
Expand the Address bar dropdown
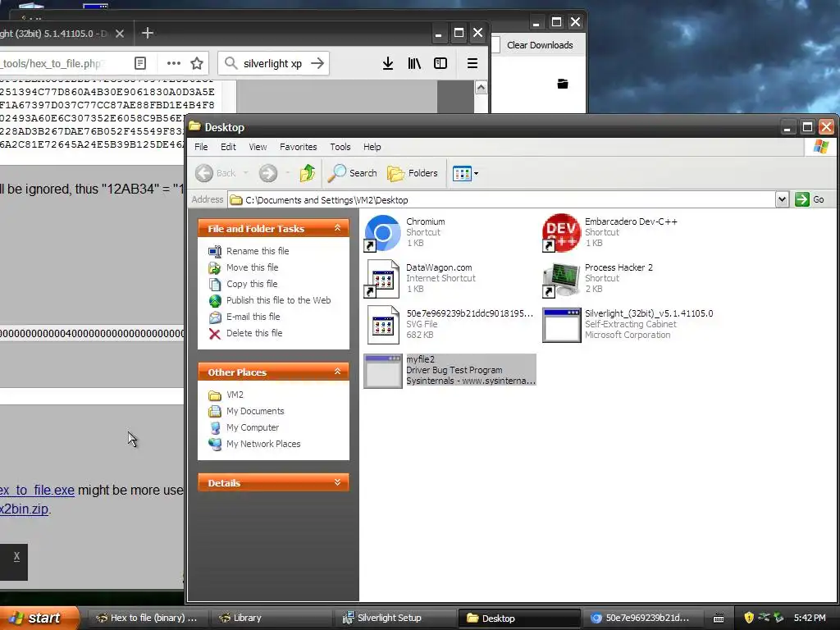click(782, 199)
